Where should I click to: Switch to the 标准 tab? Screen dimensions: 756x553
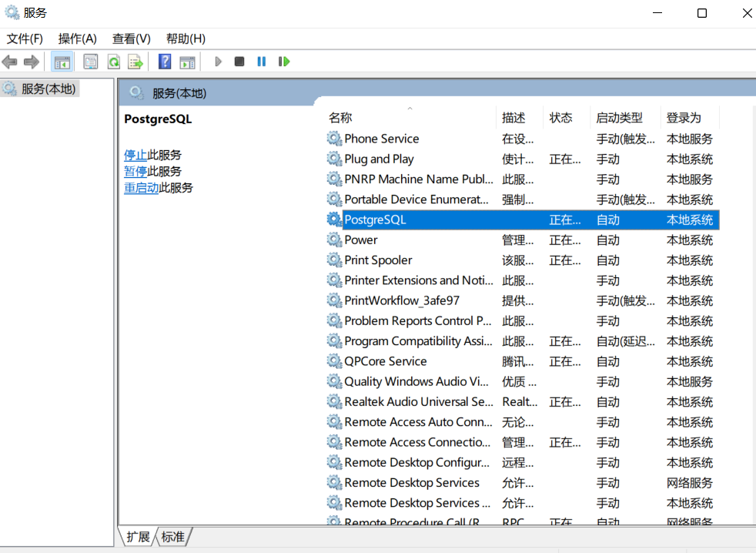click(x=172, y=537)
